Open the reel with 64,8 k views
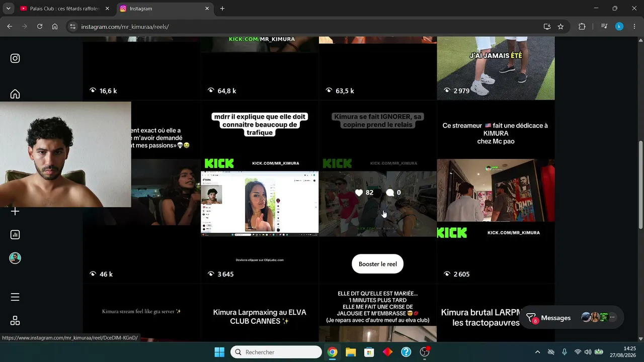Screen dimensions: 644x362 coord(260,68)
